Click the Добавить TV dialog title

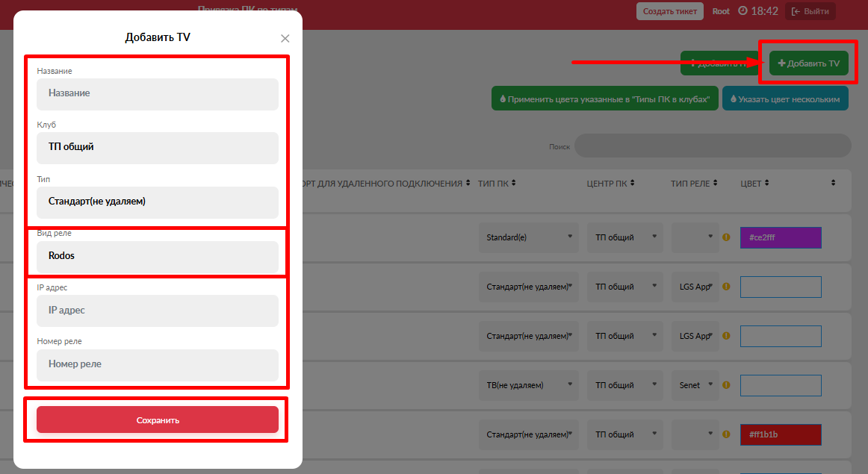point(158,37)
